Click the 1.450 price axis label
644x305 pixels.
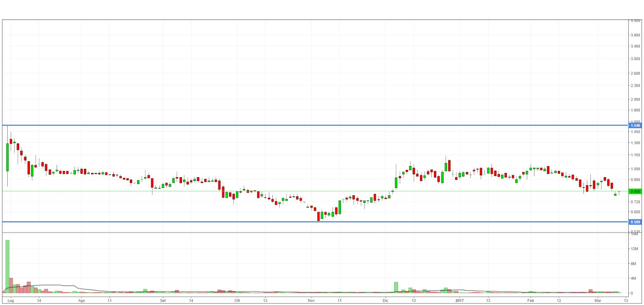pyautogui.click(x=635, y=132)
